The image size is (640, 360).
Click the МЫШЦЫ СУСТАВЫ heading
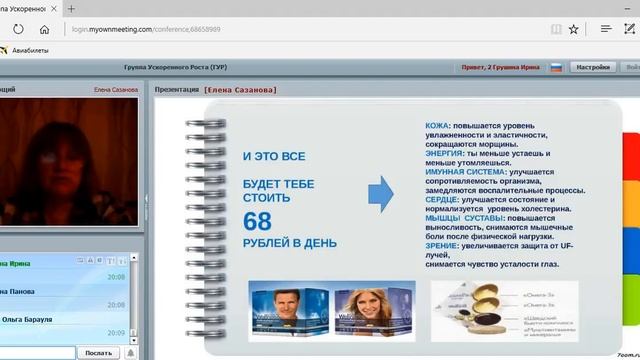[x=464, y=218]
